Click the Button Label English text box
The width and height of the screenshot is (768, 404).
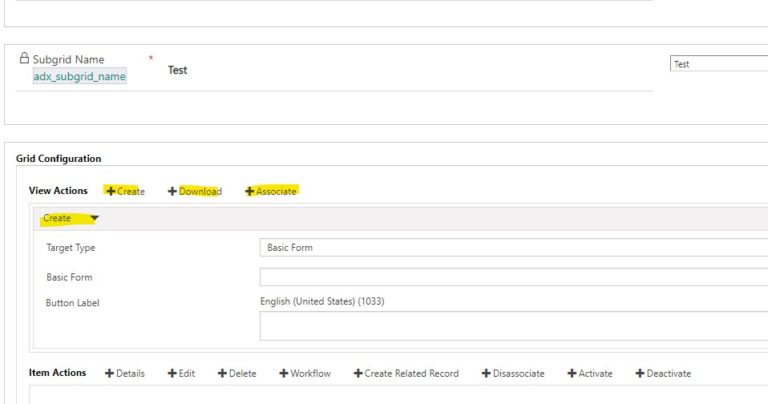pos(513,326)
